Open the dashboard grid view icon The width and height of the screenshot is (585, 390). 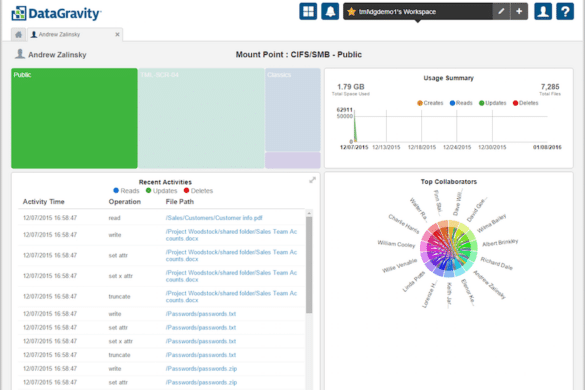pyautogui.click(x=308, y=12)
